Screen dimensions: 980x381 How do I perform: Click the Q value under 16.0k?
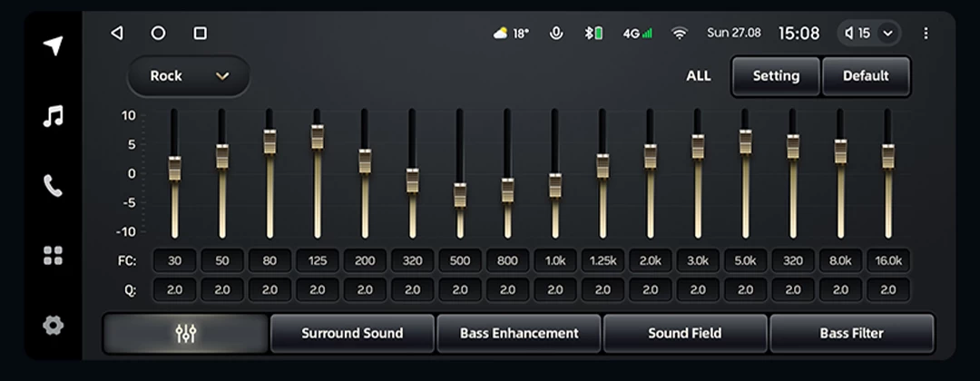coord(887,290)
